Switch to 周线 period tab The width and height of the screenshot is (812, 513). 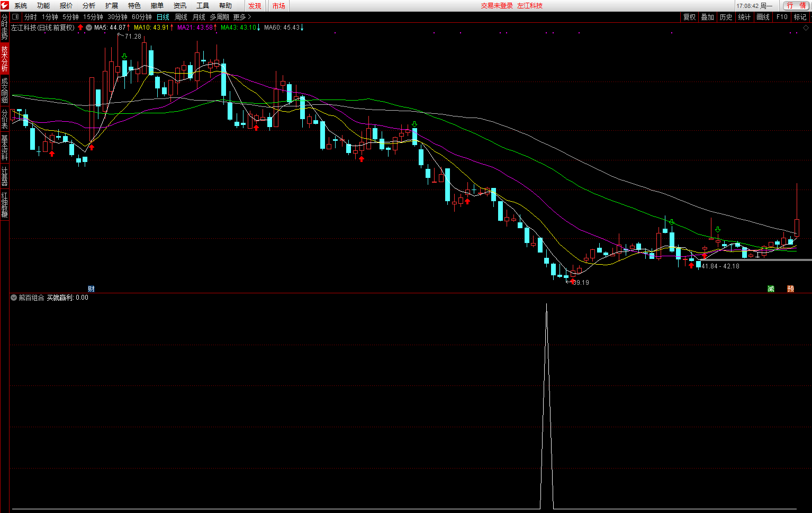coord(181,17)
